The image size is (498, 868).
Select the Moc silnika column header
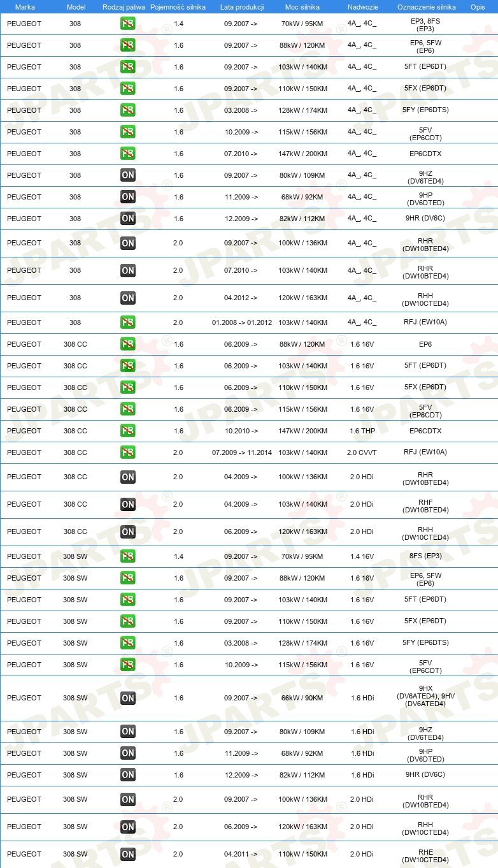pos(302,7)
